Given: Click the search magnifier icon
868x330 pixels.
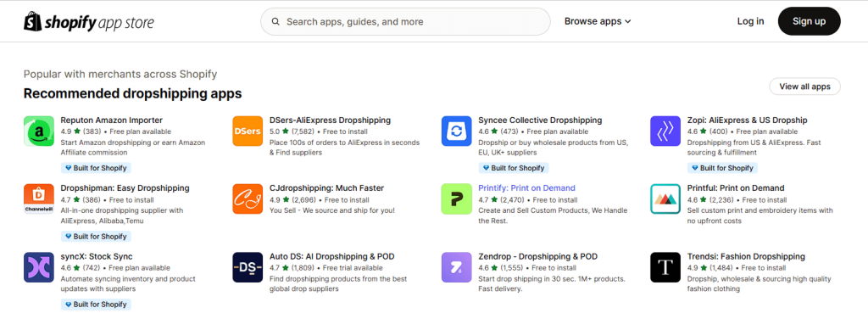Looking at the screenshot, I should point(275,21).
